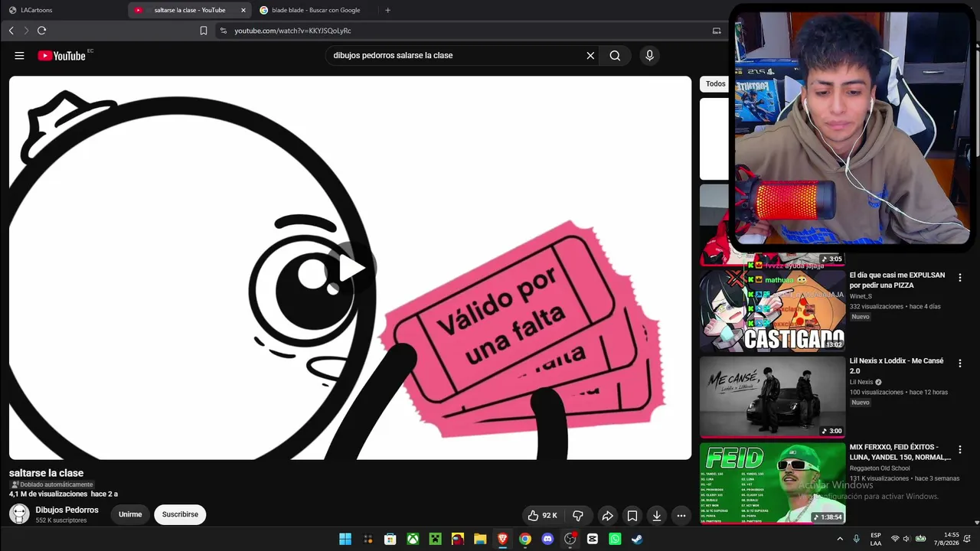Focus the YouTube search input field

pos(456,55)
